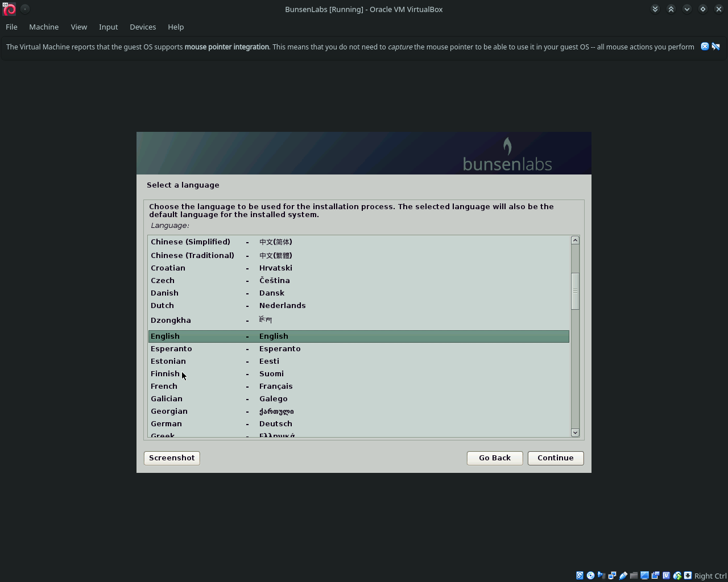This screenshot has width=728, height=582.
Task: Click the Screenshot button
Action: point(171,458)
